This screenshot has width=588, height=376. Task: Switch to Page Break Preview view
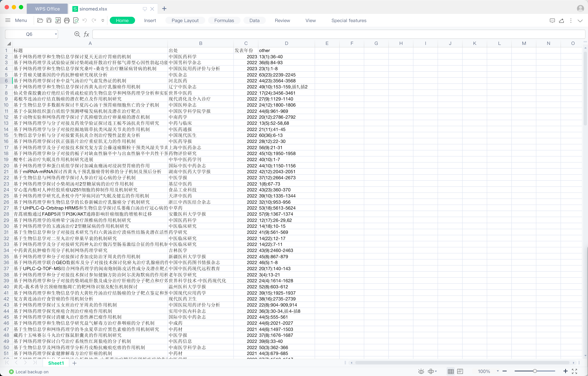coord(460,371)
